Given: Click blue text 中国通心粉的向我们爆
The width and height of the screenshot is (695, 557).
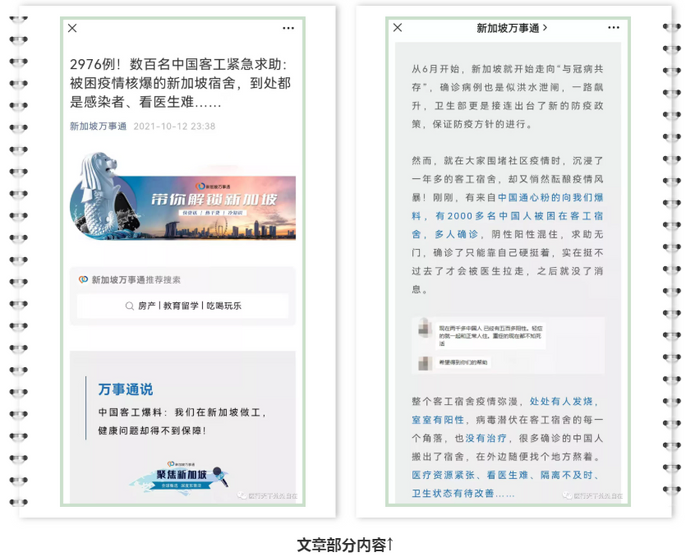Looking at the screenshot, I should coord(551,198).
